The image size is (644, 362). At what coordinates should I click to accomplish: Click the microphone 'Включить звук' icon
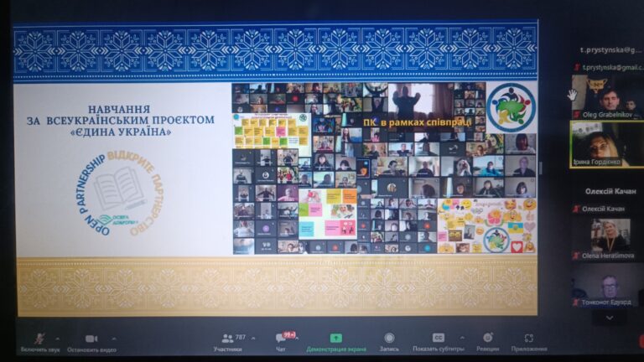click(x=39, y=339)
